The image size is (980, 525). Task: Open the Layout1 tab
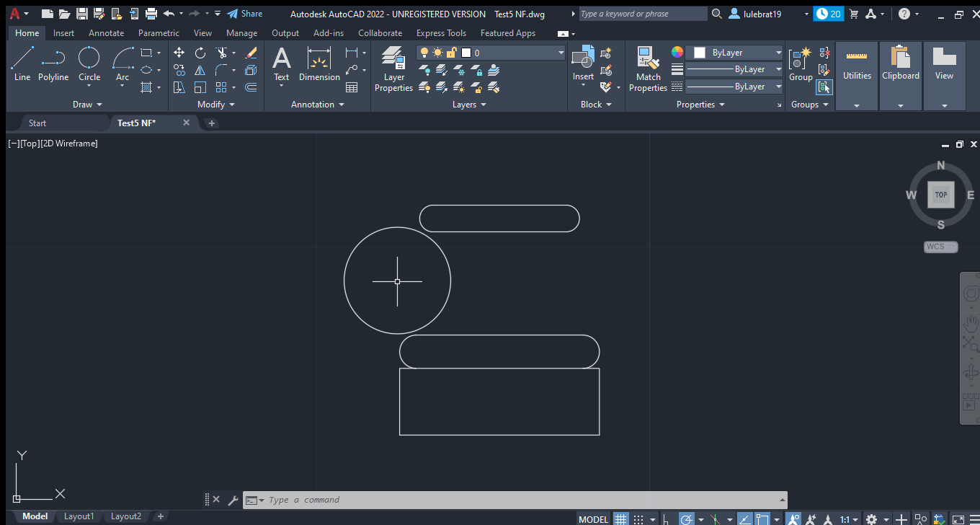pos(79,516)
